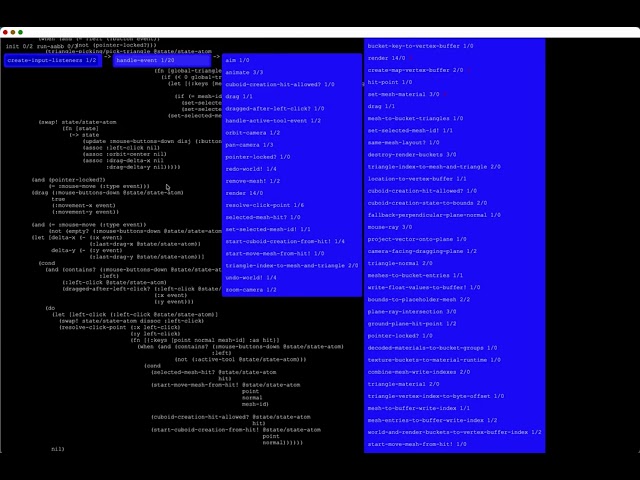
Task: Open fallback-perpendicular-plane-normal 1/0 entry
Action: [x=434, y=215]
